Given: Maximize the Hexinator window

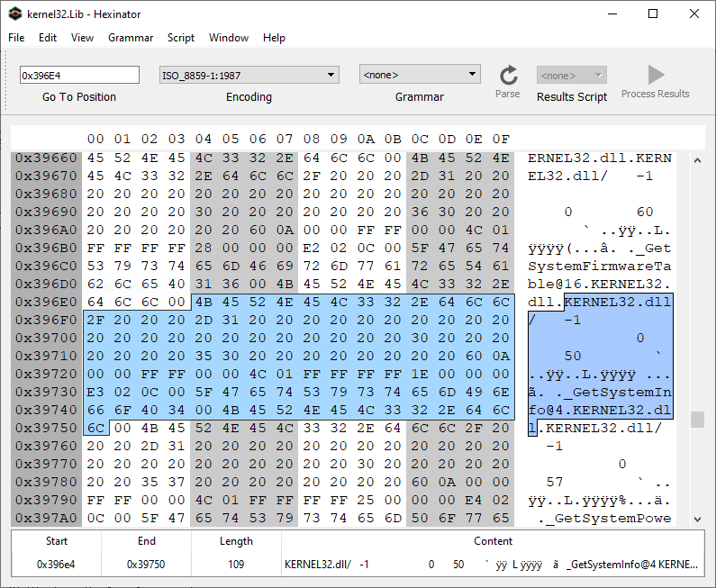Looking at the screenshot, I should (x=653, y=14).
